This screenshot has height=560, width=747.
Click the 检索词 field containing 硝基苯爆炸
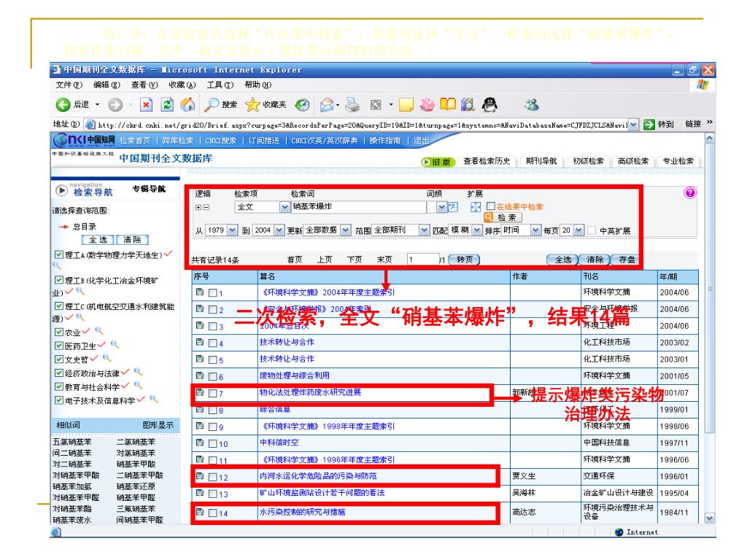pos(359,206)
